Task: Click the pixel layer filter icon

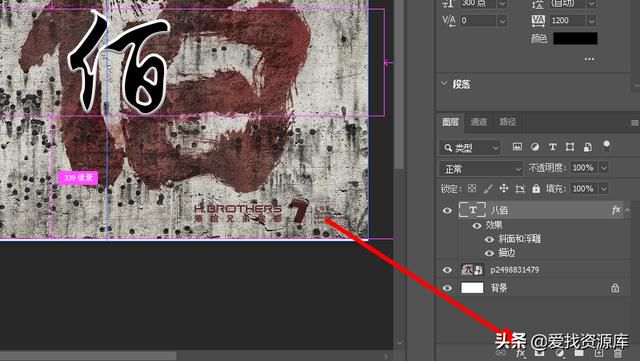Action: pyautogui.click(x=517, y=147)
